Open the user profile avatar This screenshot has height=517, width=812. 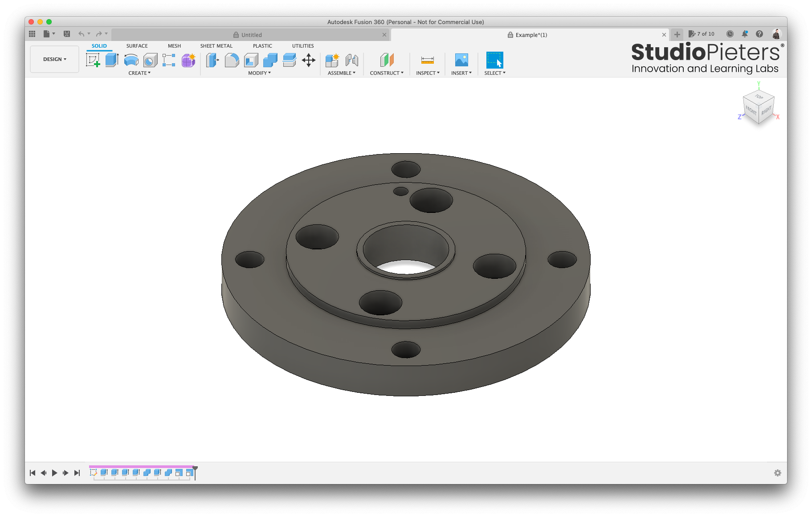coord(776,34)
